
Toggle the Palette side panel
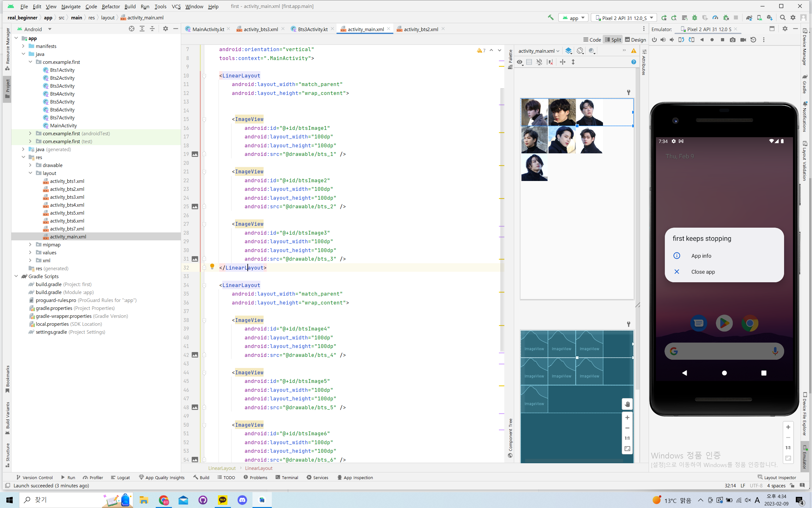[x=510, y=59]
